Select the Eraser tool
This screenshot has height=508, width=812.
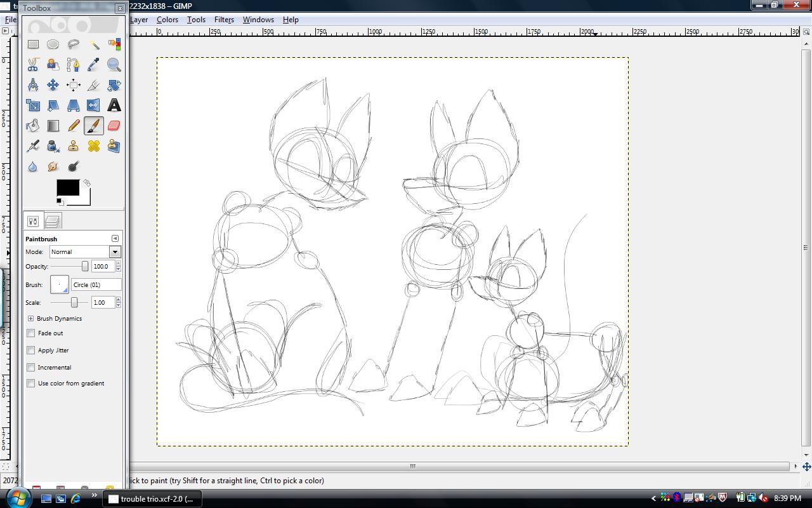114,126
